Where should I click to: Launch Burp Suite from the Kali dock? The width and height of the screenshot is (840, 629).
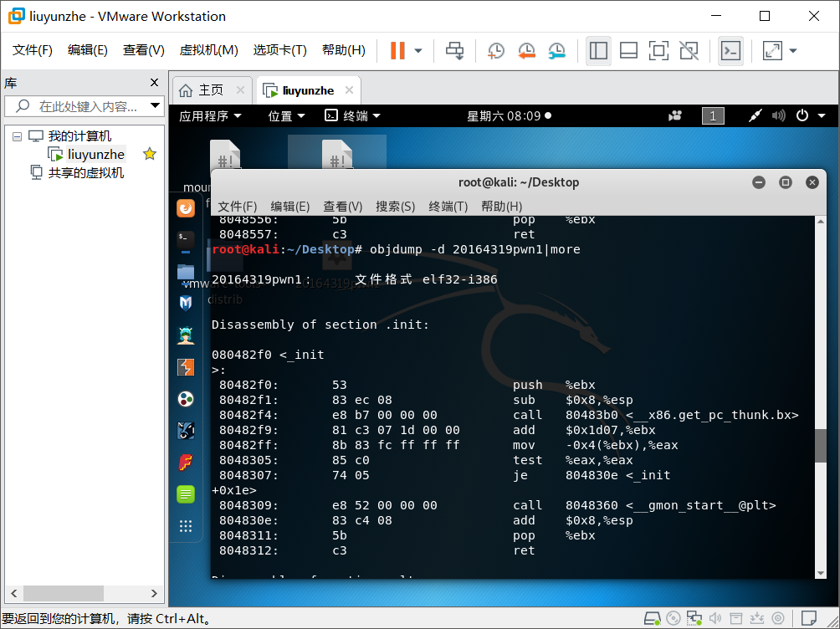click(186, 367)
